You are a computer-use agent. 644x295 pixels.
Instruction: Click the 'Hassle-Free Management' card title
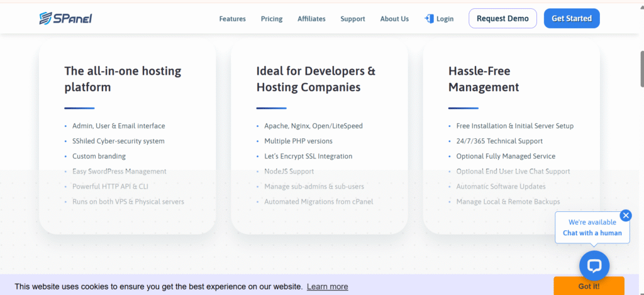(484, 79)
